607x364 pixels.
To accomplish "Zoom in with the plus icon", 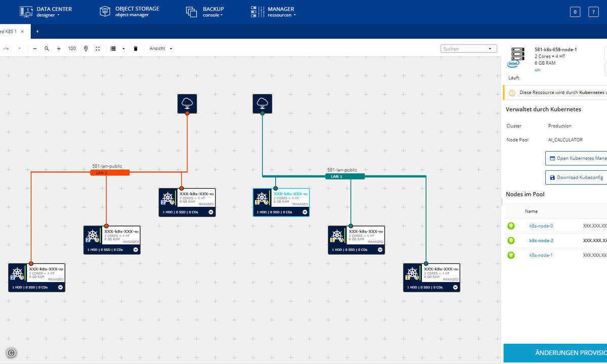I will click(x=59, y=49).
